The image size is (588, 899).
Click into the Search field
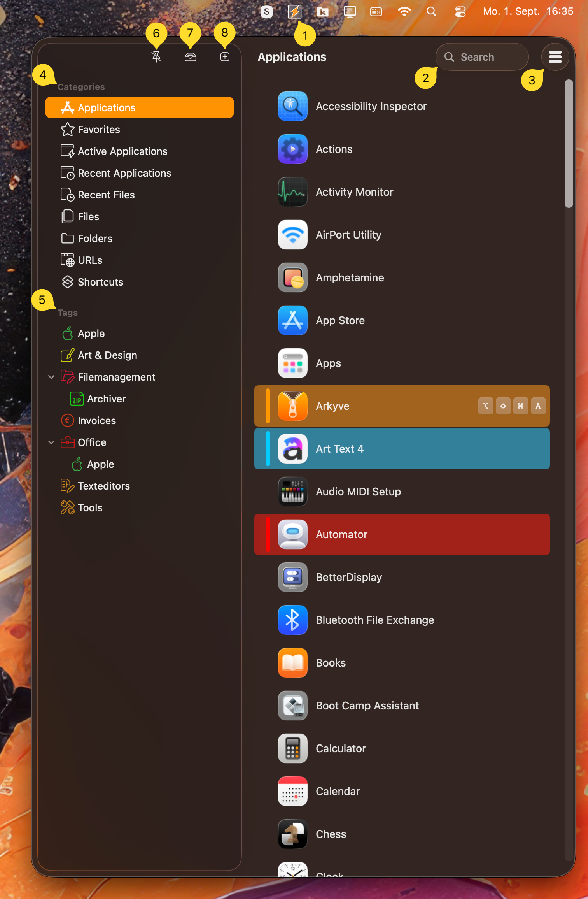[482, 57]
